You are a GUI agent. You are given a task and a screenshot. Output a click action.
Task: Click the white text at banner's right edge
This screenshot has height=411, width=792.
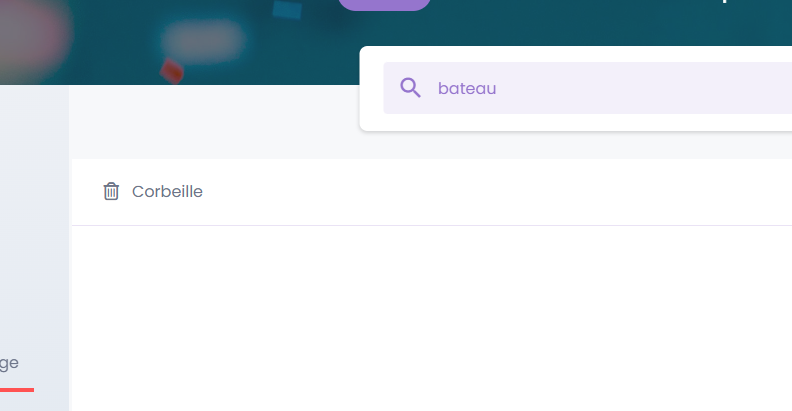(725, 2)
